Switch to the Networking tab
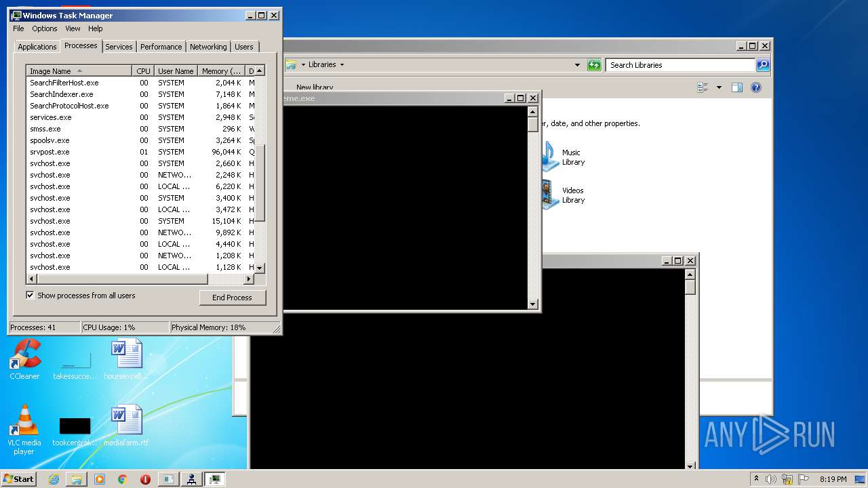 (x=208, y=47)
